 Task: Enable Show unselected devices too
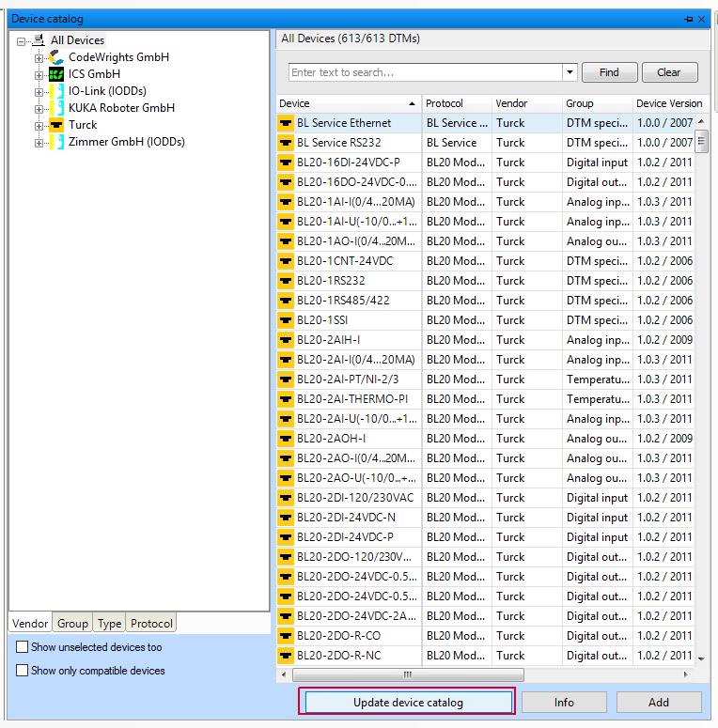pos(22,647)
